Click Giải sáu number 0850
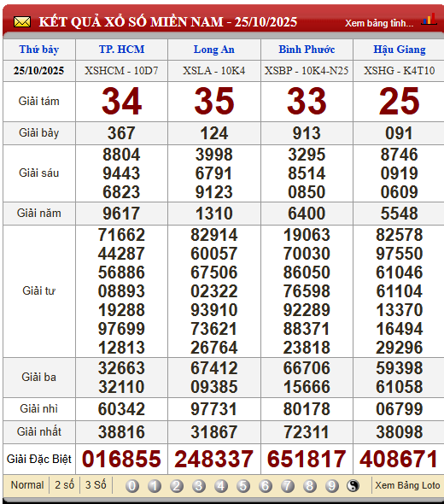Image resolution: width=444 pixels, height=504 pixels. pyautogui.click(x=307, y=192)
